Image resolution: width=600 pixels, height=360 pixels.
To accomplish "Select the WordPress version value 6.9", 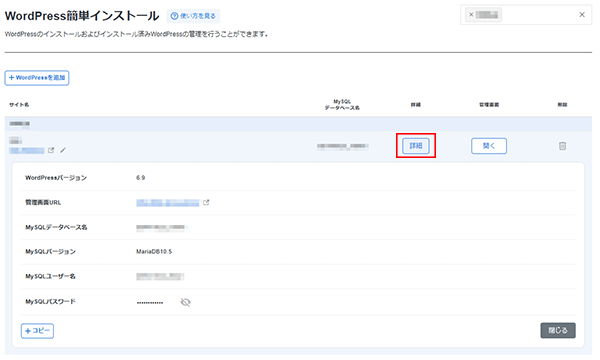I will tap(140, 178).
